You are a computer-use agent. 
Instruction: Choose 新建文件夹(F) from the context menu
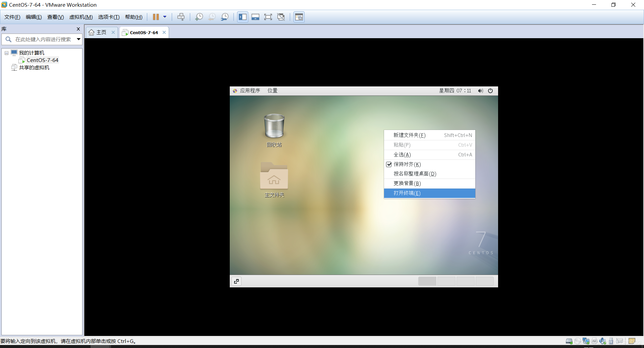430,135
